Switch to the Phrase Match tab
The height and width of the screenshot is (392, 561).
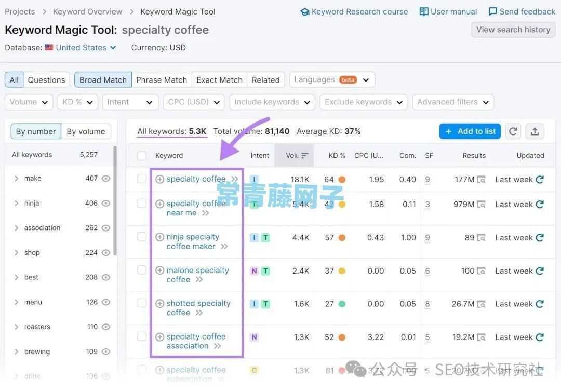162,80
